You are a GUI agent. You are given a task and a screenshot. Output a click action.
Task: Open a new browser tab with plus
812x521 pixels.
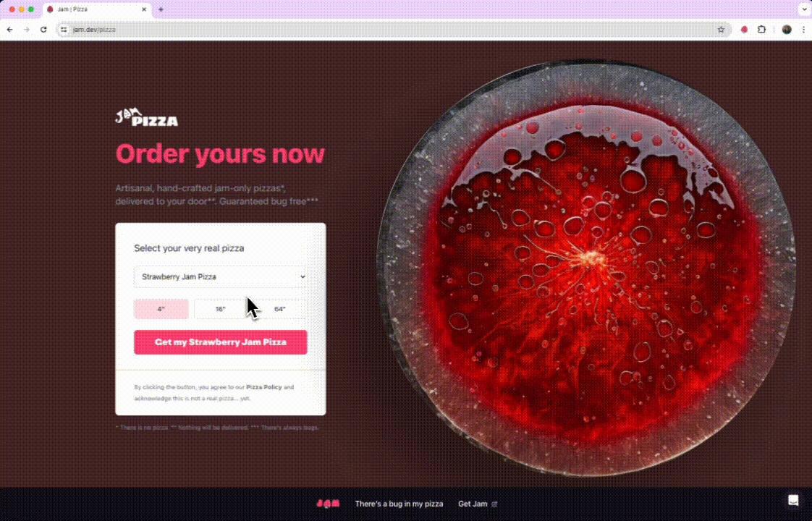161,9
